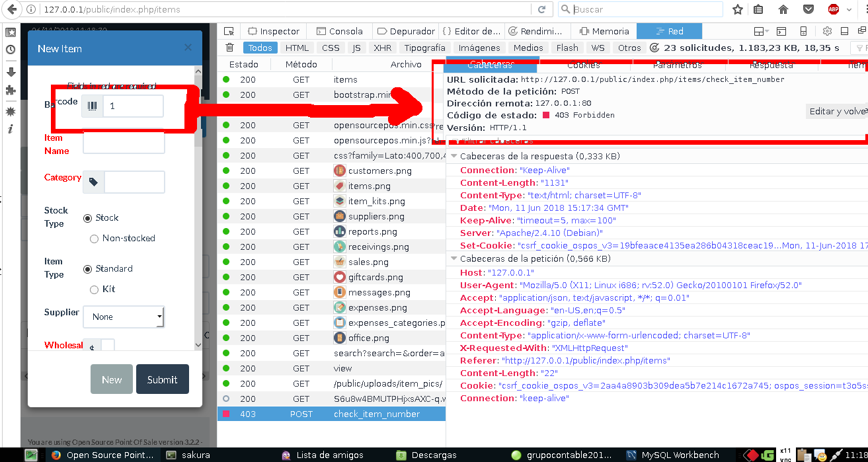Switch to the Inspector devtools tab

pyautogui.click(x=274, y=31)
